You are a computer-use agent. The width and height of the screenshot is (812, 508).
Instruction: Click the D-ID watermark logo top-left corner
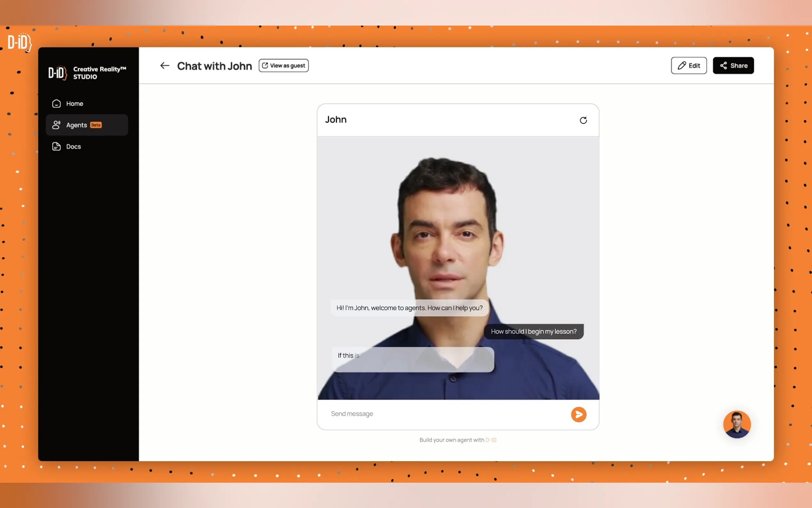coord(20,42)
